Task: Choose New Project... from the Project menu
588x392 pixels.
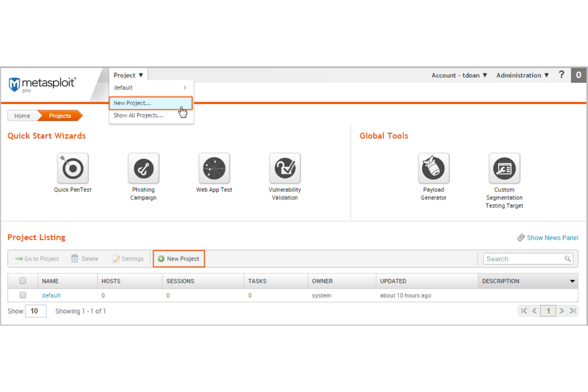Action: click(151, 103)
